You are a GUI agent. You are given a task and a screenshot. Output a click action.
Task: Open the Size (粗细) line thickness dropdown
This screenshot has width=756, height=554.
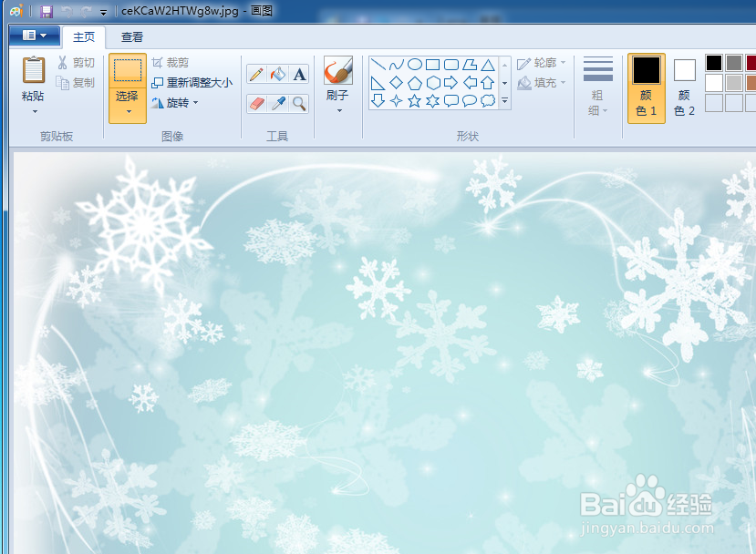coord(598,87)
